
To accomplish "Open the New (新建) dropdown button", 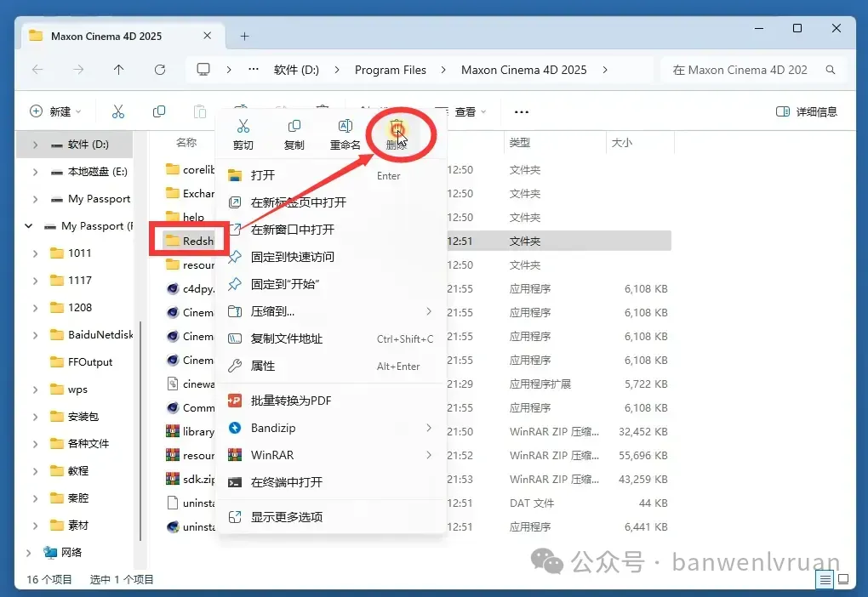I will pyautogui.click(x=55, y=111).
